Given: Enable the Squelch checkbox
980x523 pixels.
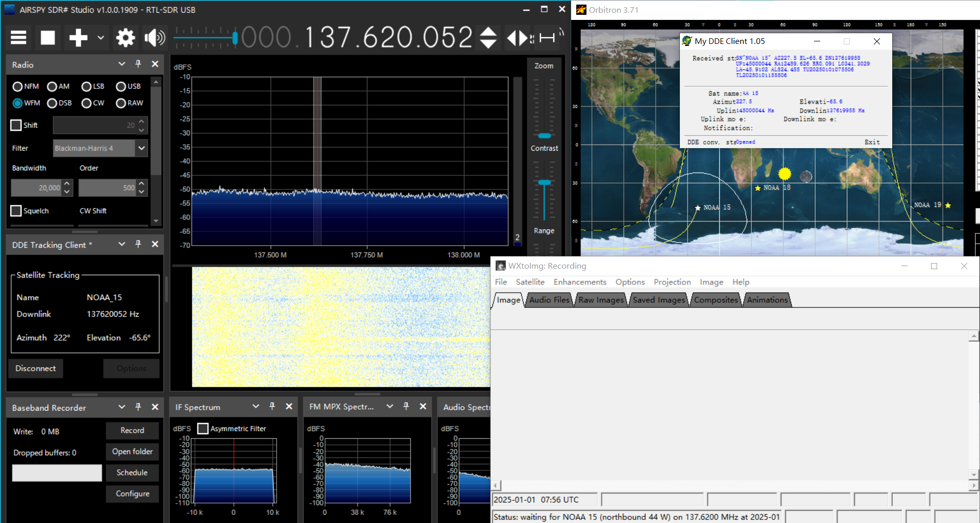Looking at the screenshot, I should pyautogui.click(x=16, y=211).
